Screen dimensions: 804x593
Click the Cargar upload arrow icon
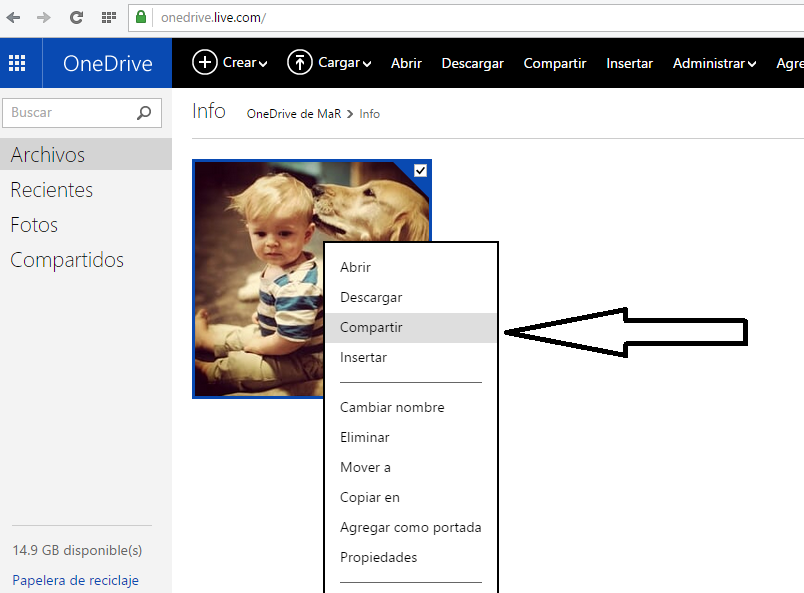(x=299, y=62)
